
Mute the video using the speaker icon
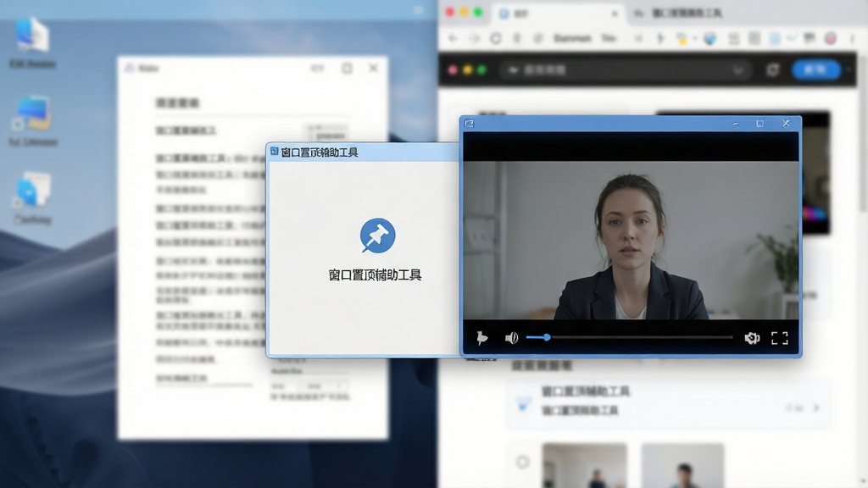pos(511,337)
